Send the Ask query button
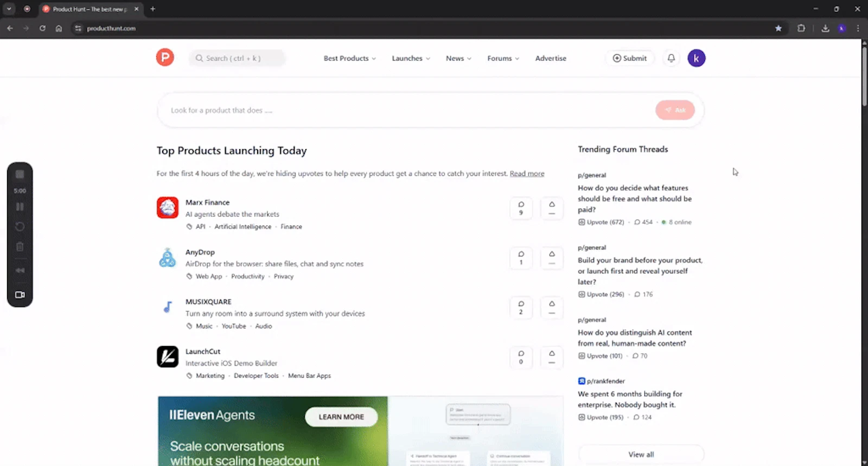 [x=675, y=110]
